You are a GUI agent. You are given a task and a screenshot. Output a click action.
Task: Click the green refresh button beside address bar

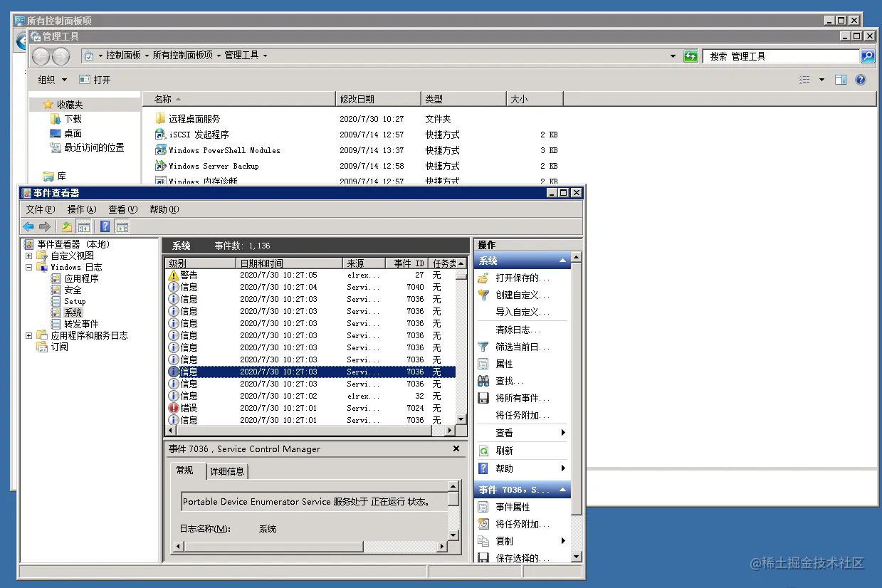[690, 56]
